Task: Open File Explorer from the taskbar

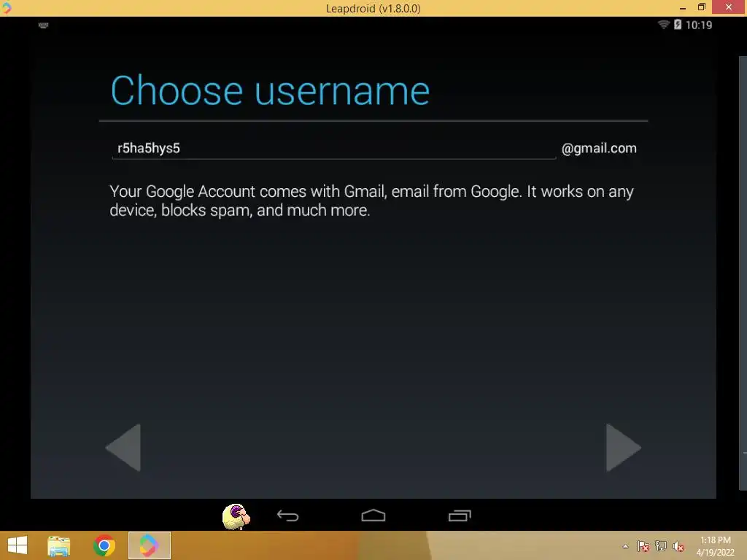Action: 59,545
